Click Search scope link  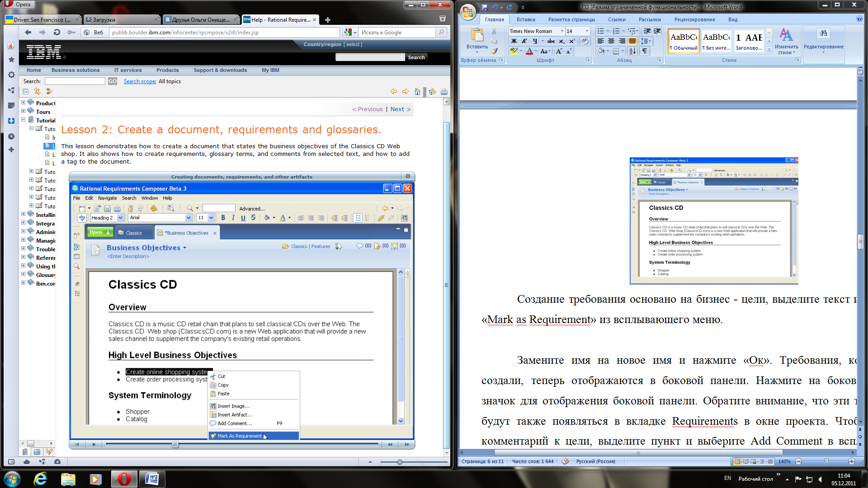pos(140,81)
